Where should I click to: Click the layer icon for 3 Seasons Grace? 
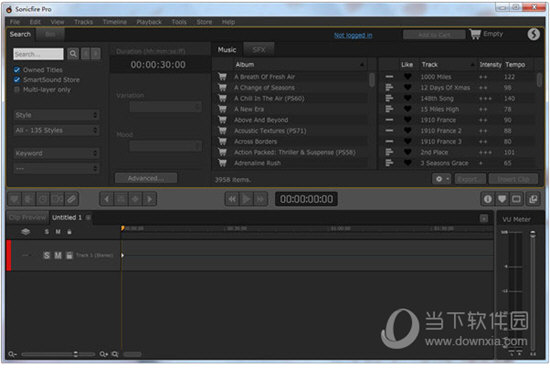(389, 163)
